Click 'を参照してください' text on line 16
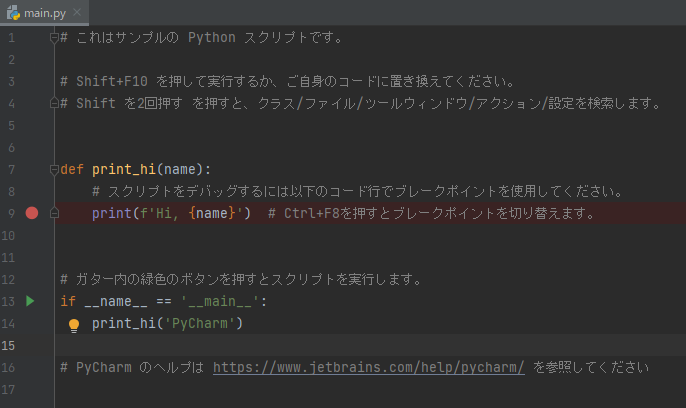The image size is (686, 408). pos(591,367)
